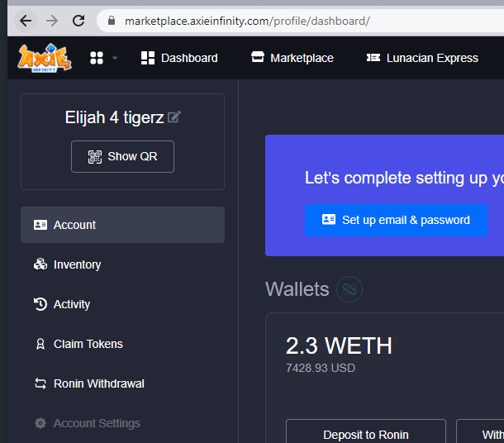
Task: Click the Ronin icon beside Wallets
Action: click(x=349, y=289)
